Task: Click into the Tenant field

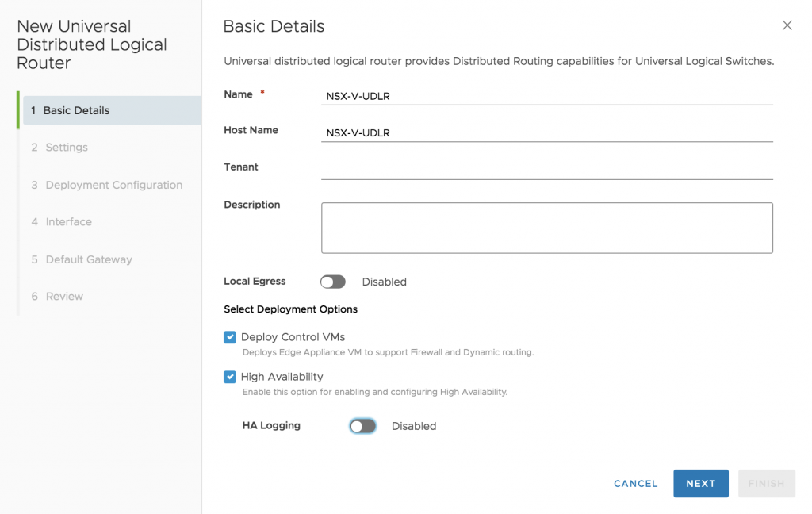Action: point(547,170)
